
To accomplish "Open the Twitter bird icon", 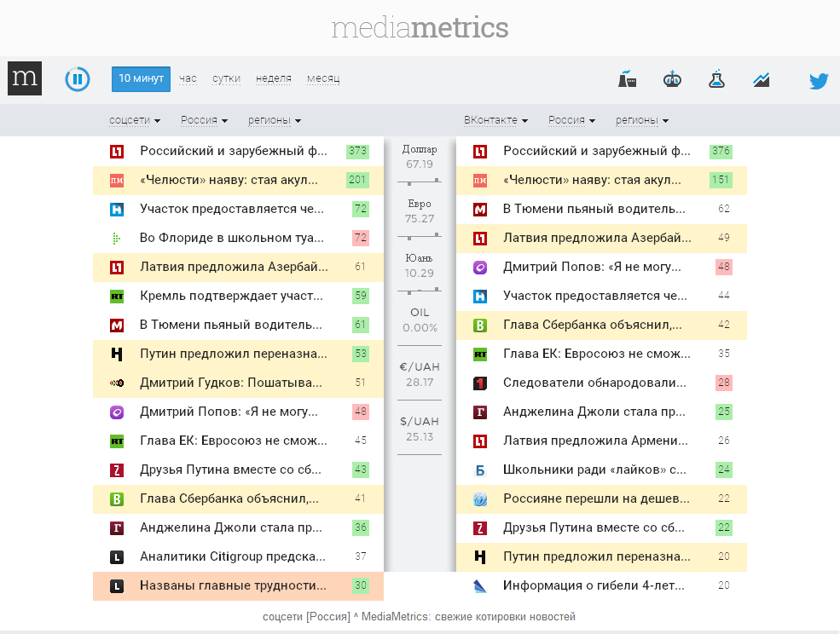I will tap(819, 81).
